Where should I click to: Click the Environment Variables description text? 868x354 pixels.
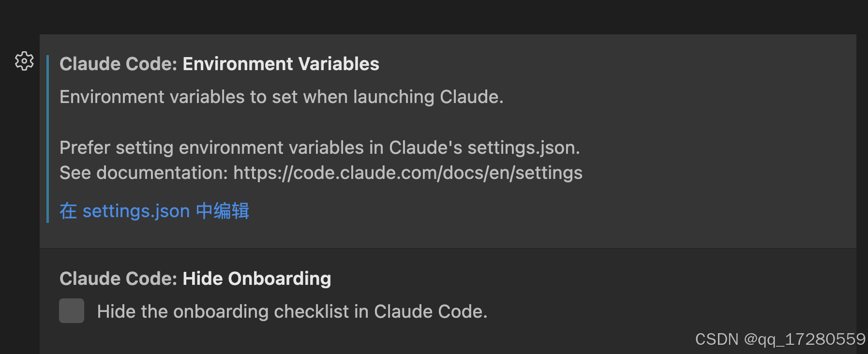tap(281, 97)
